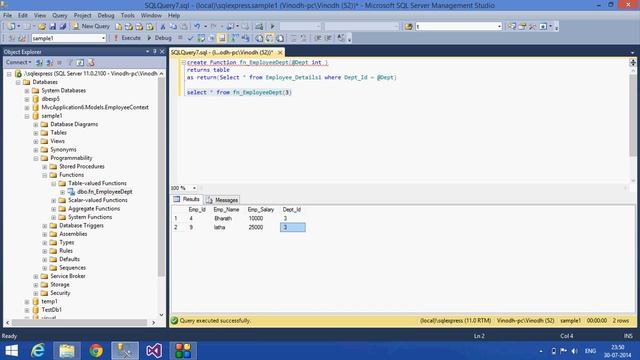The width and height of the screenshot is (640, 360).
Task: Close the SQLQuery7.sql tab
Action: tap(280, 53)
